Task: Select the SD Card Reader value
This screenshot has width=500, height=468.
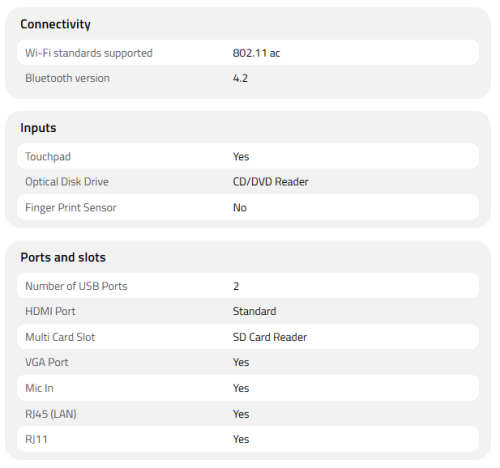Action: point(270,337)
